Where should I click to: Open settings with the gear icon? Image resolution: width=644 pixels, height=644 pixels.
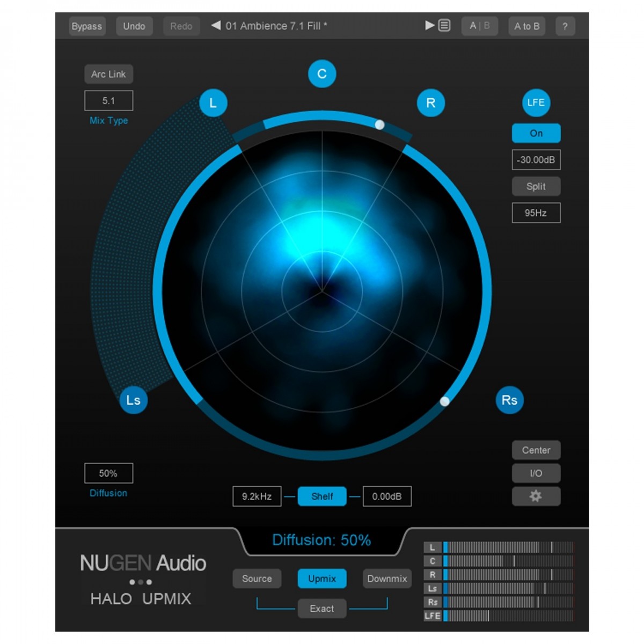coord(536,496)
